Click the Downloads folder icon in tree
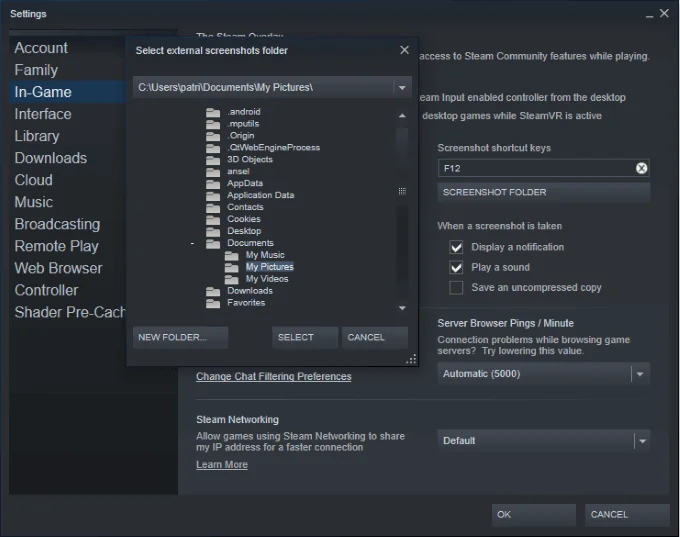This screenshot has width=680, height=537. 212,291
